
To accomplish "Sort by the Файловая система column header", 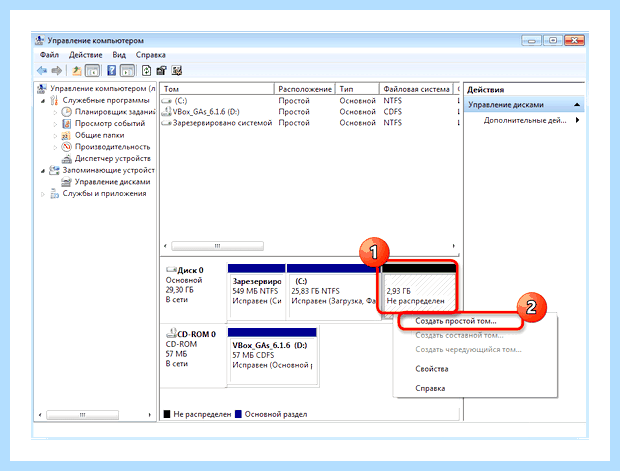I will click(x=416, y=89).
